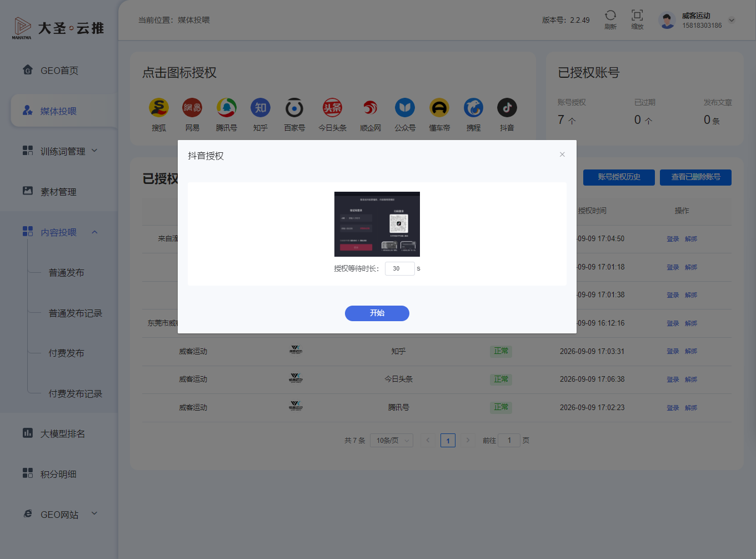Click 登录 in the 腾讯号 table row
The width and height of the screenshot is (756, 559).
673,408
